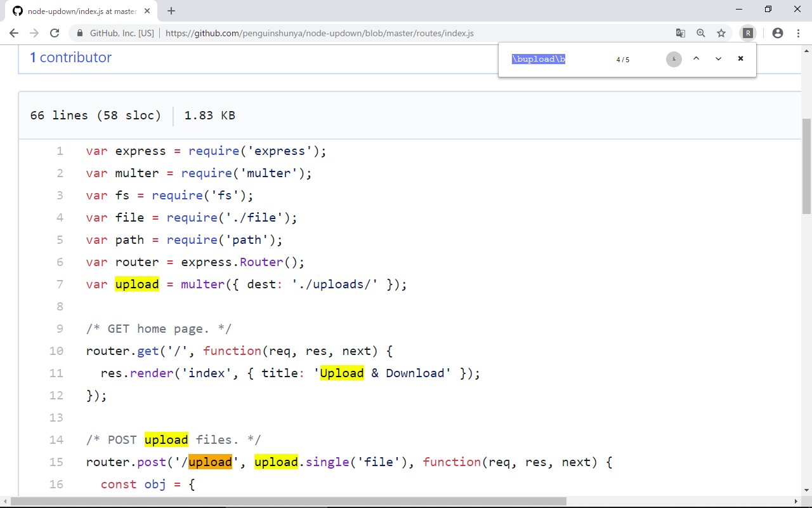Click the padlock site info icon
812x508 pixels.
click(80, 33)
